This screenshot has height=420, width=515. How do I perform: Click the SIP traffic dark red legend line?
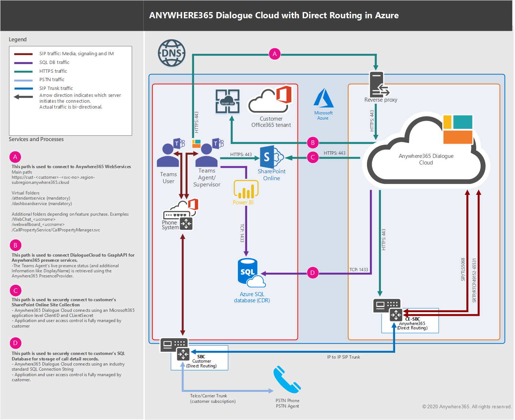pyautogui.click(x=23, y=54)
